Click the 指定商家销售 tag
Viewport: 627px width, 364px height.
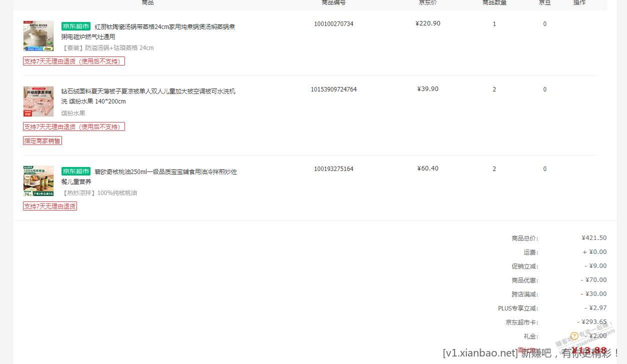42,140
